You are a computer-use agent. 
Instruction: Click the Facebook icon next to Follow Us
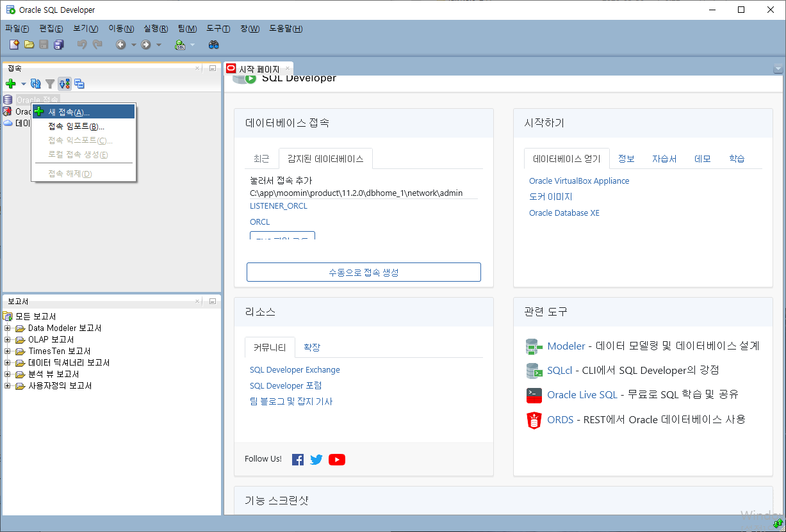click(x=298, y=460)
